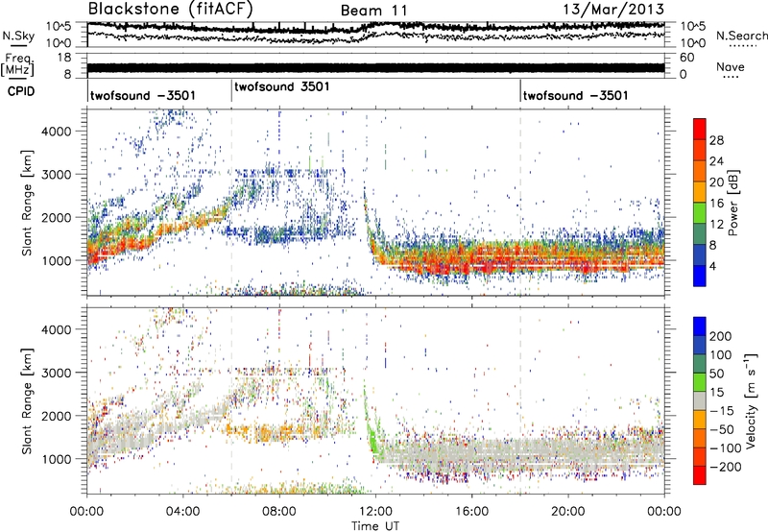Click the power colorbar tick "28"
Image resolution: width=768 pixels, height=532 pixels.
pyautogui.click(x=716, y=140)
